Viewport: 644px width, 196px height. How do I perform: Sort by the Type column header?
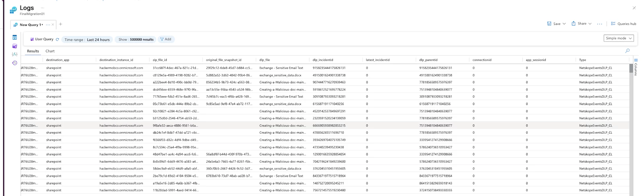582,60
